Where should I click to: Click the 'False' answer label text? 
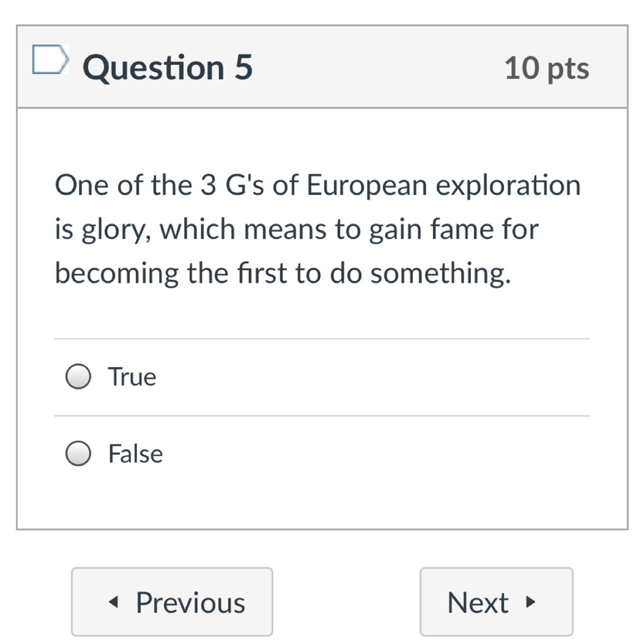pos(135,453)
